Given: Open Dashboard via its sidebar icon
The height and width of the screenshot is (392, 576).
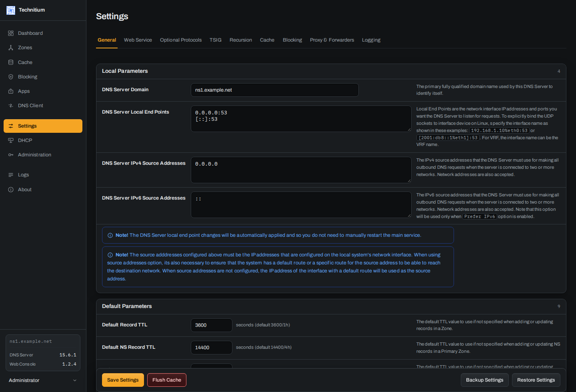Looking at the screenshot, I should click(11, 33).
